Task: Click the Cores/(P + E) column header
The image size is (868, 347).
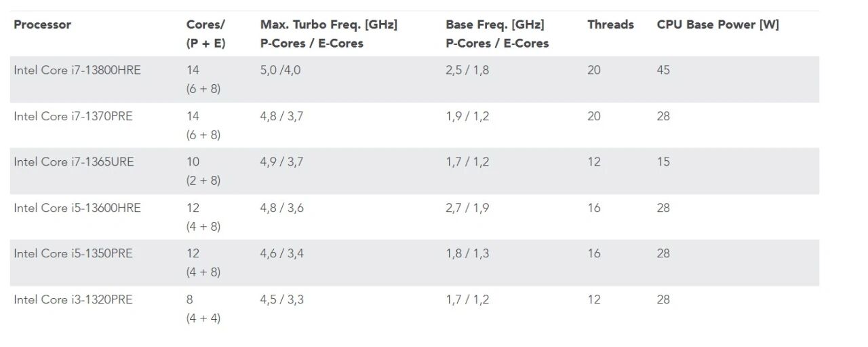Action: click(205, 33)
